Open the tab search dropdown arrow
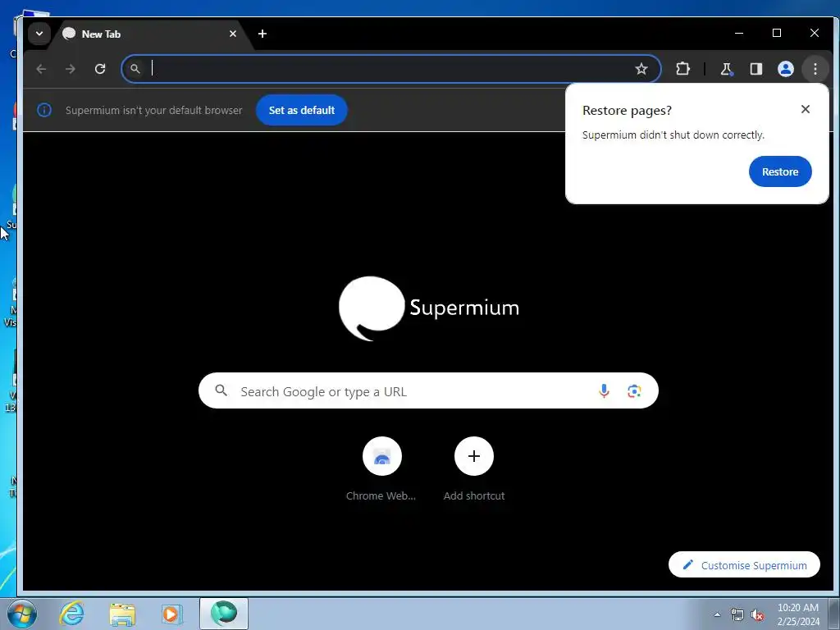The height and width of the screenshot is (630, 840). pos(39,34)
